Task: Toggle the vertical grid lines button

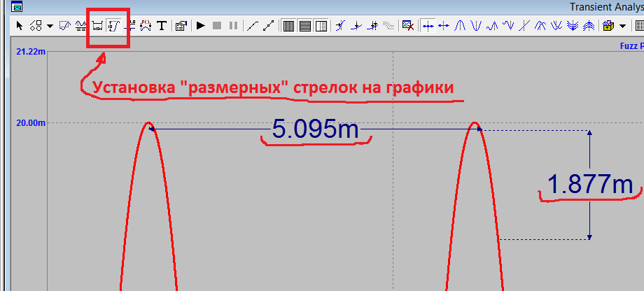Action: click(x=289, y=26)
